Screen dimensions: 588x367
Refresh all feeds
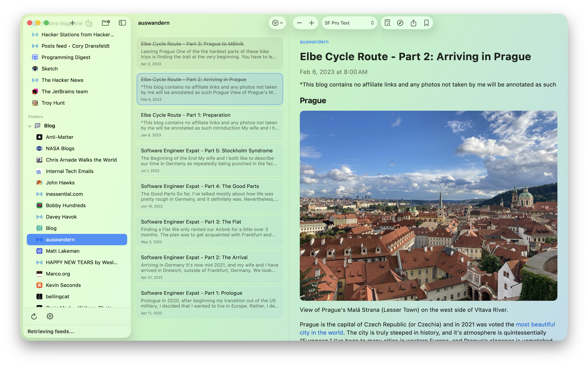click(34, 316)
